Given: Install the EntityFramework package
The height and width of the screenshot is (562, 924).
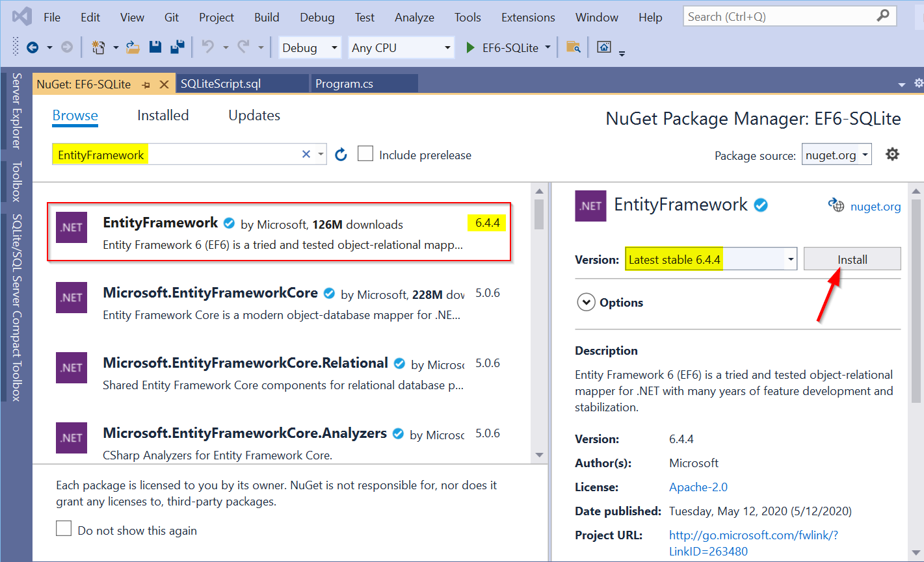Looking at the screenshot, I should [x=852, y=259].
